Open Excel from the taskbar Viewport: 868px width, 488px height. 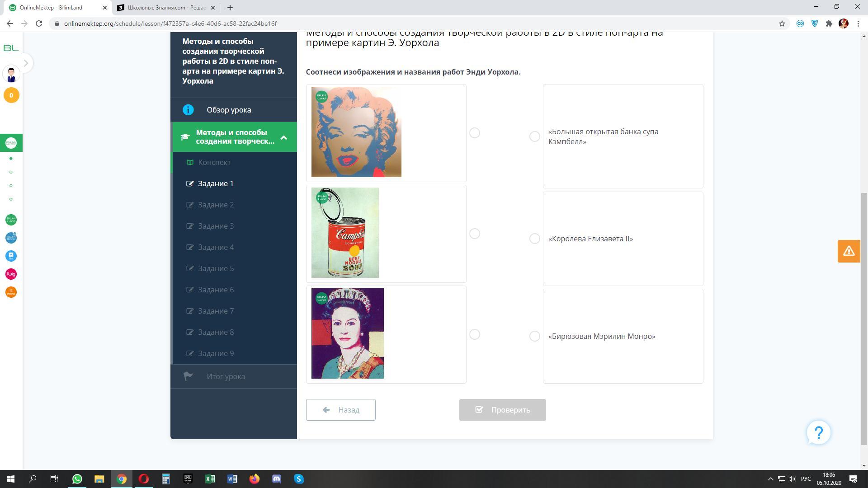[x=210, y=479]
